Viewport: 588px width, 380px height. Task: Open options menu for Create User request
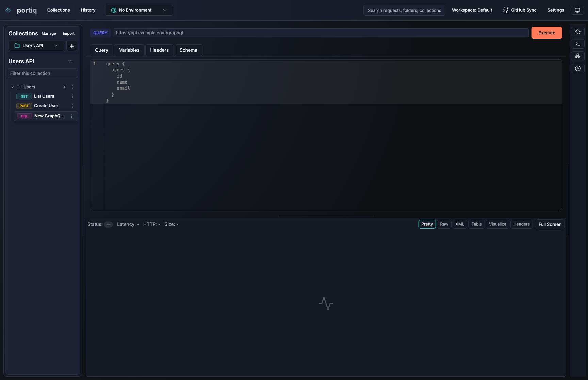pyautogui.click(x=72, y=106)
